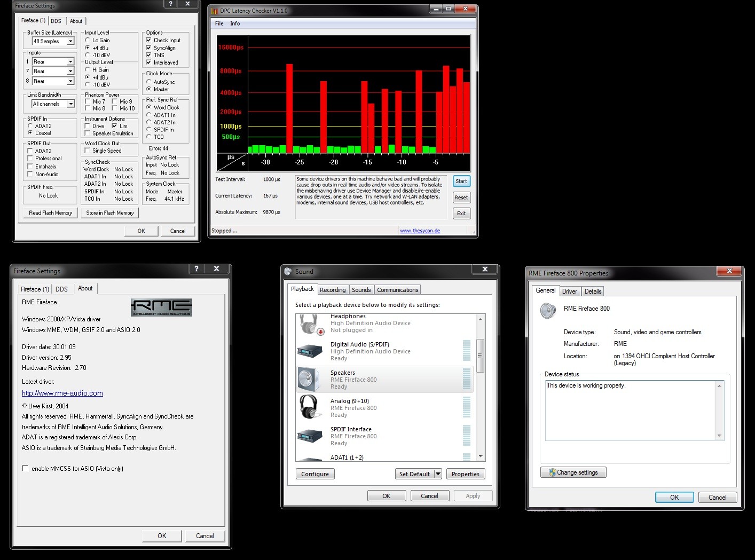Select the Analog (9+10) headphones icon
The image size is (755, 560).
pyautogui.click(x=309, y=408)
